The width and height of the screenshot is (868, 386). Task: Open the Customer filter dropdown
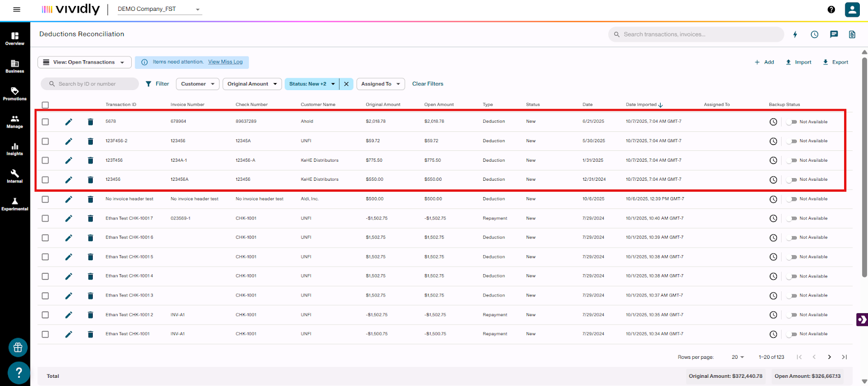pyautogui.click(x=197, y=84)
